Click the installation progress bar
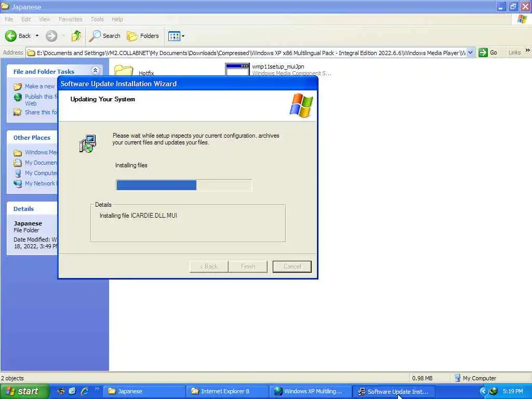The height and width of the screenshot is (399, 532). point(184,185)
